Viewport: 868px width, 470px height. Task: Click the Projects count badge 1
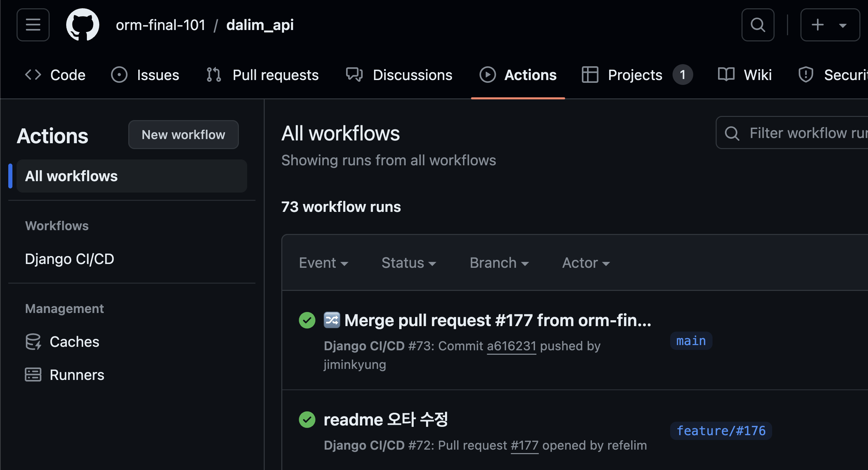point(683,75)
